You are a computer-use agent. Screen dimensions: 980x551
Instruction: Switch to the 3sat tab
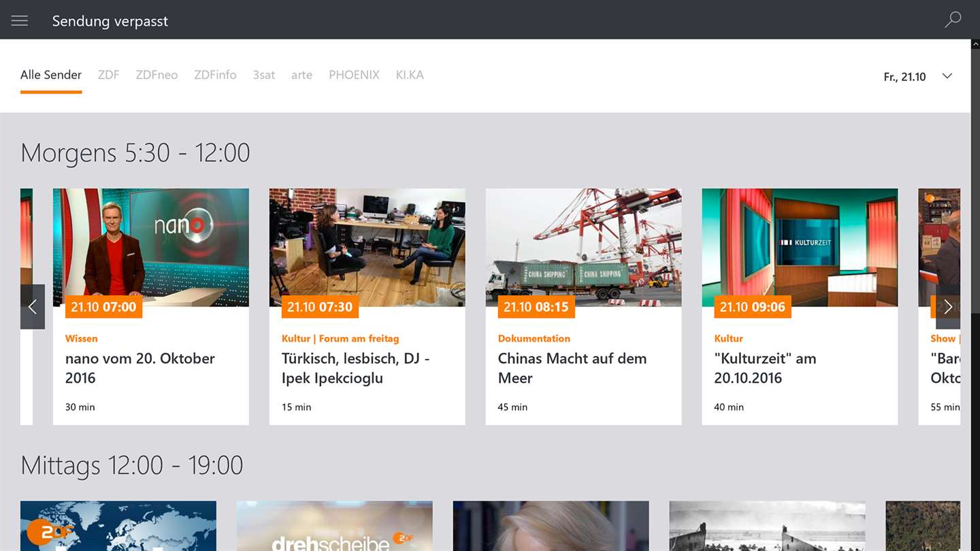(x=264, y=75)
